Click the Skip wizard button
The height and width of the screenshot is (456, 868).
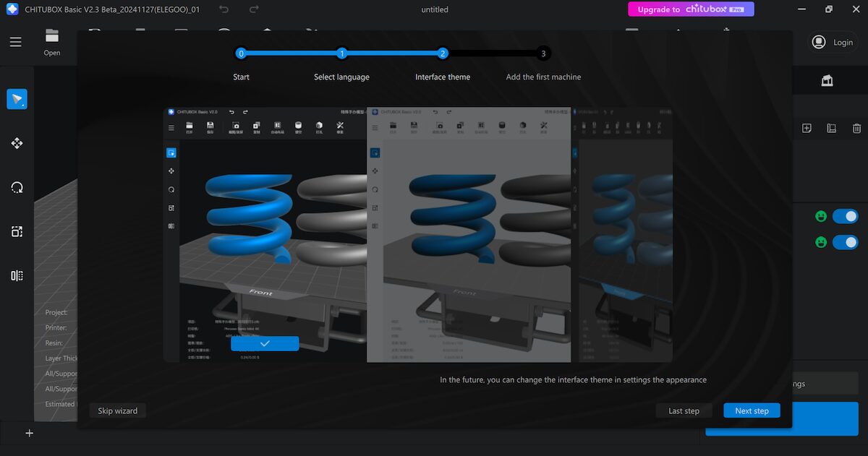coord(118,410)
